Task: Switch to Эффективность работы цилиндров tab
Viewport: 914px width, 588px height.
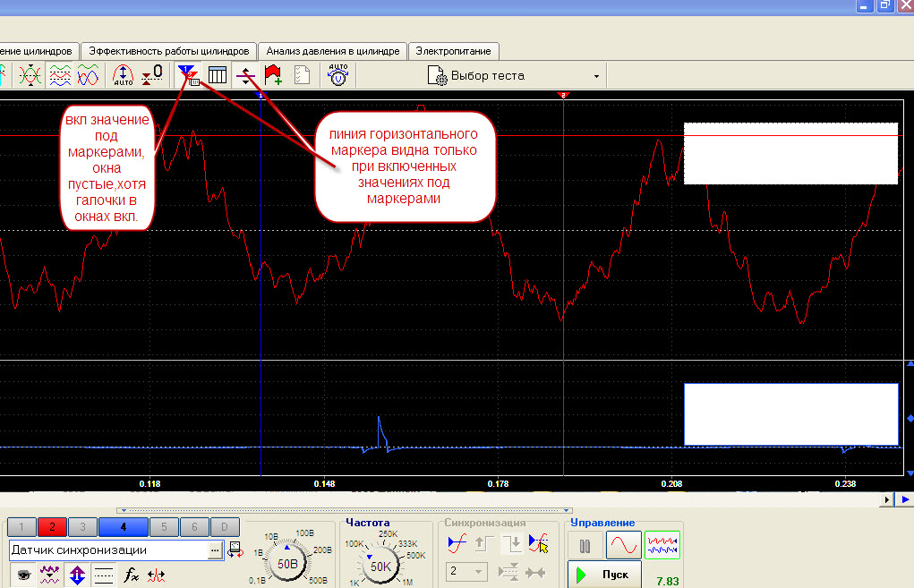Action: click(168, 51)
